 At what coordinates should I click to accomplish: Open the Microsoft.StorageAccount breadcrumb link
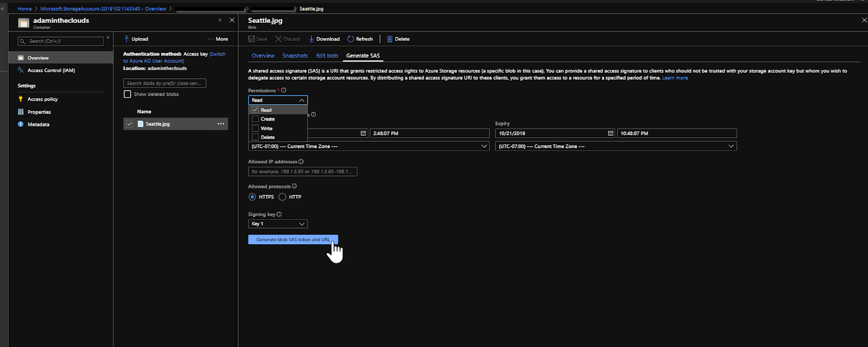point(103,9)
